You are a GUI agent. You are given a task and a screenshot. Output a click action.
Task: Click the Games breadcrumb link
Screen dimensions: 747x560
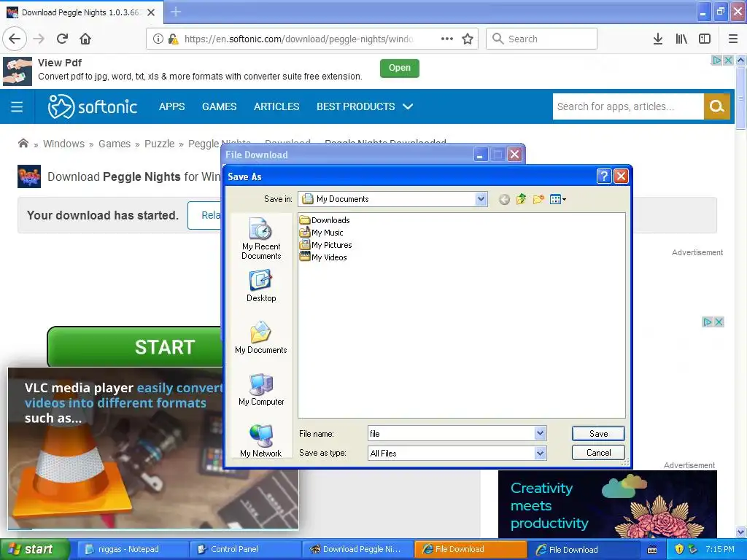115,144
